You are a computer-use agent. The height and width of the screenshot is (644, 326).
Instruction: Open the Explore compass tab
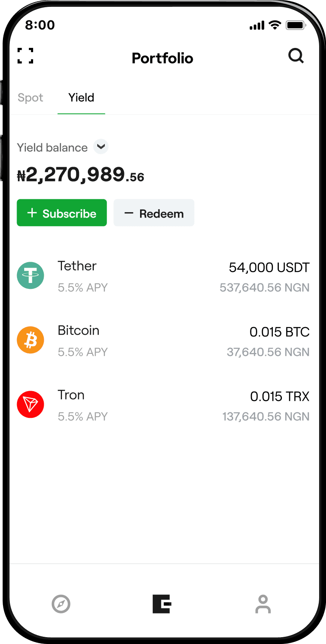(x=61, y=604)
